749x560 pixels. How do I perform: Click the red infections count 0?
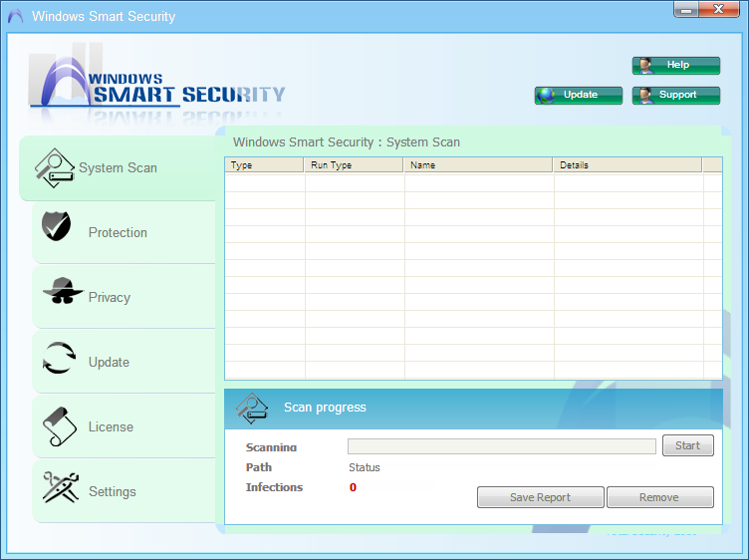click(353, 487)
